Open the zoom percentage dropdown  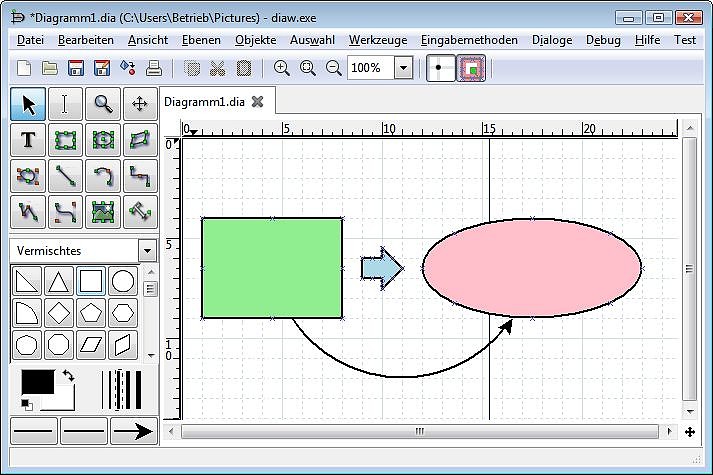pos(403,68)
